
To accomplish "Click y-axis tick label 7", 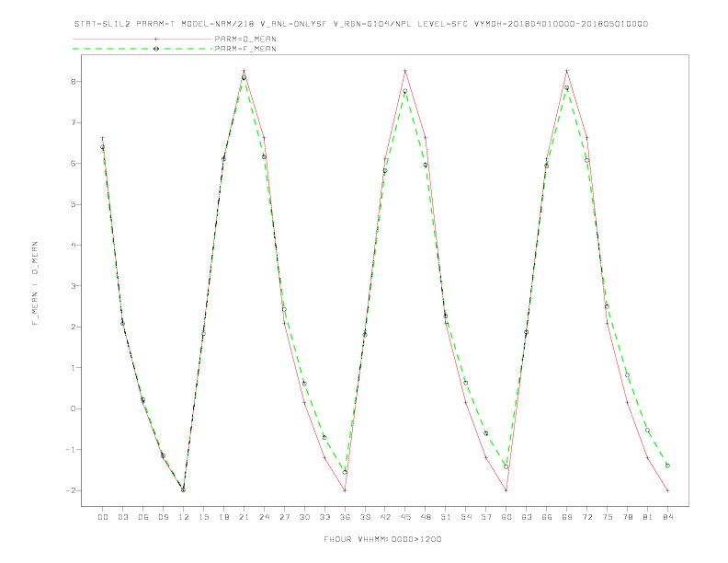I will [74, 122].
